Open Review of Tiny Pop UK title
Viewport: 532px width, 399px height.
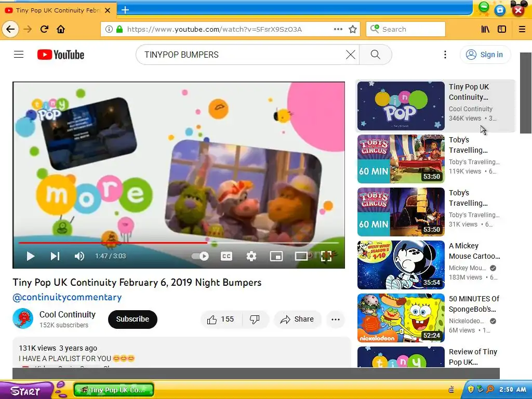[473, 357]
